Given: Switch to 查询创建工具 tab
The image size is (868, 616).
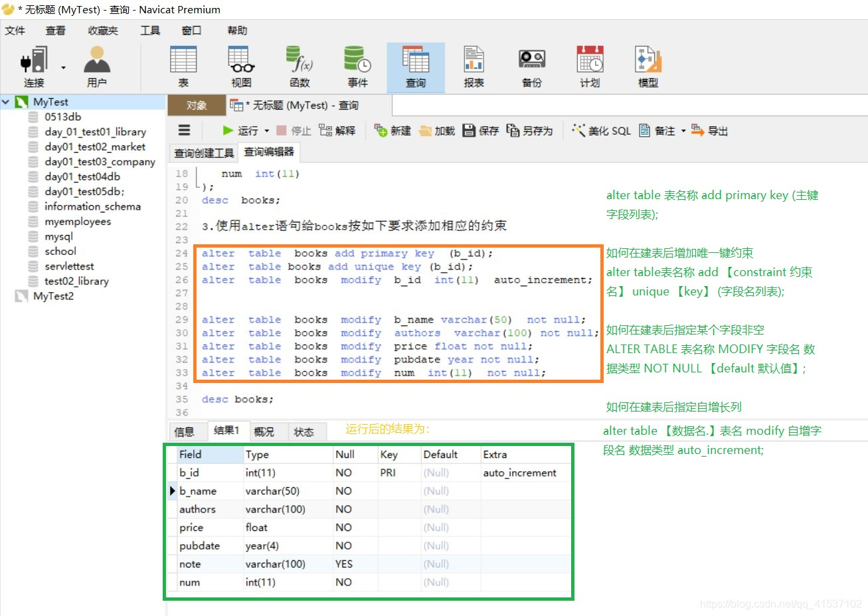Looking at the screenshot, I should [204, 153].
